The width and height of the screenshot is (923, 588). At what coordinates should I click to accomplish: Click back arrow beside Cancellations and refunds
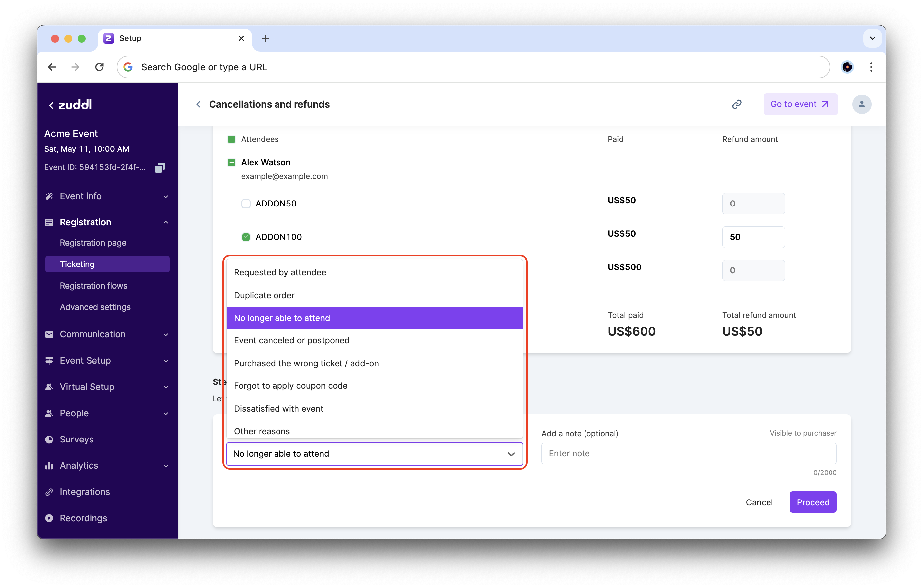[198, 104]
